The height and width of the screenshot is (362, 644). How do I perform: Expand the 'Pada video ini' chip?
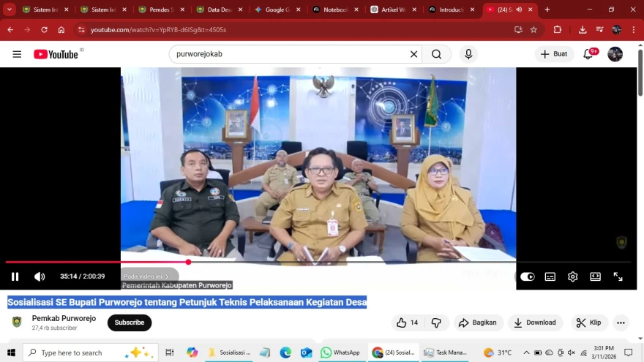coord(147,276)
